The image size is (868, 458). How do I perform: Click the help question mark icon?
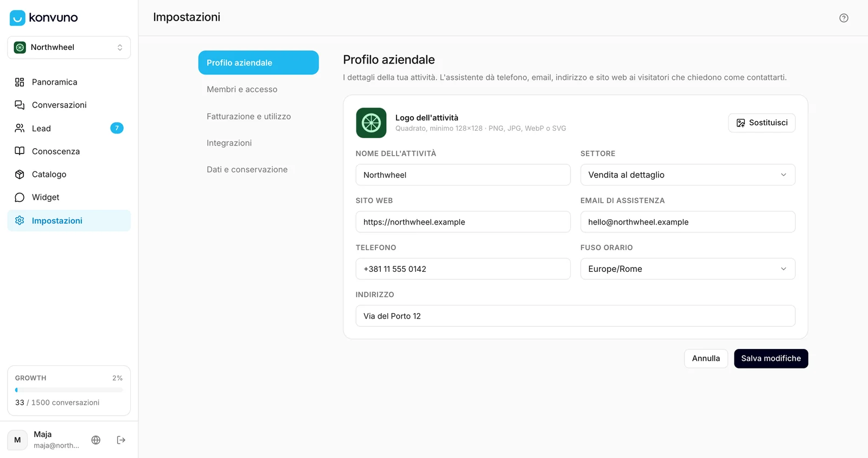[844, 18]
